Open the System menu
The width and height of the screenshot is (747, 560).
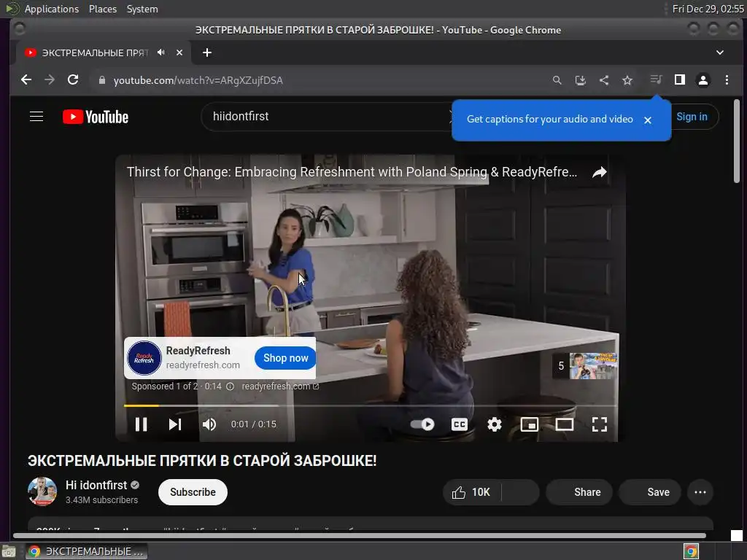[142, 9]
